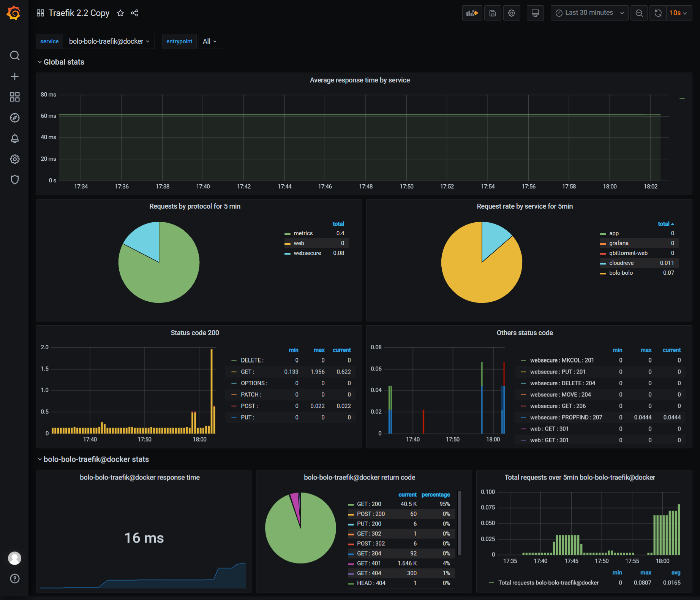Viewport: 700px width, 600px height.
Task: Toggle the metrics series in protocol legend
Action: pos(303,233)
